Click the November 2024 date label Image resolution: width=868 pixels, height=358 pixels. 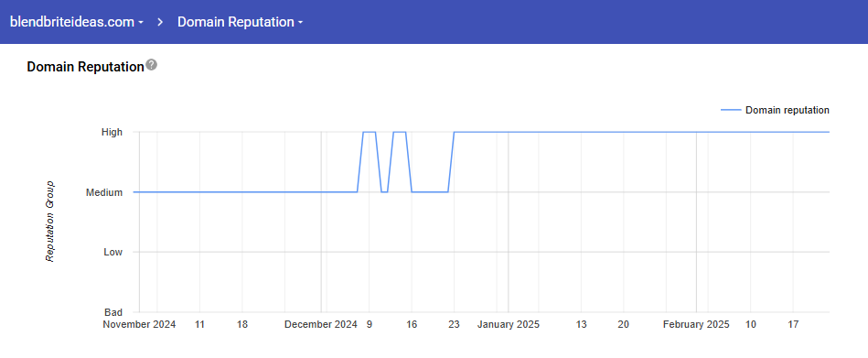tap(140, 325)
